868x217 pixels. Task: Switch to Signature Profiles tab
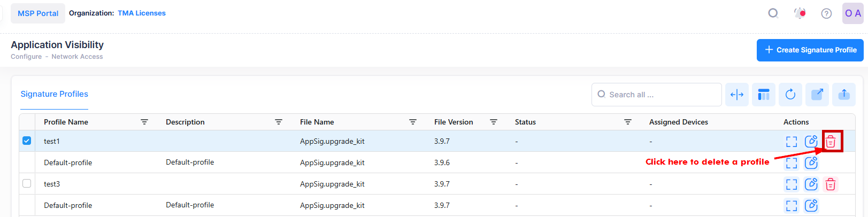[x=54, y=94]
